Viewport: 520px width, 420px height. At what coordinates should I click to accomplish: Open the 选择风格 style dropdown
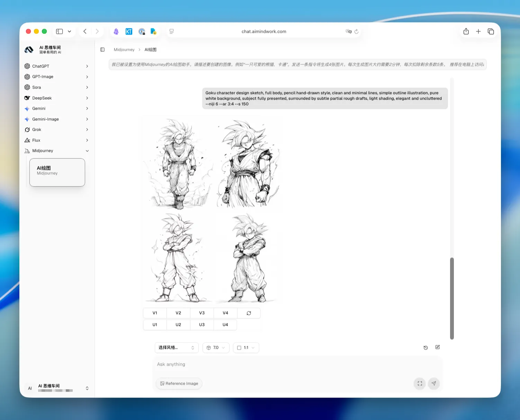point(177,348)
